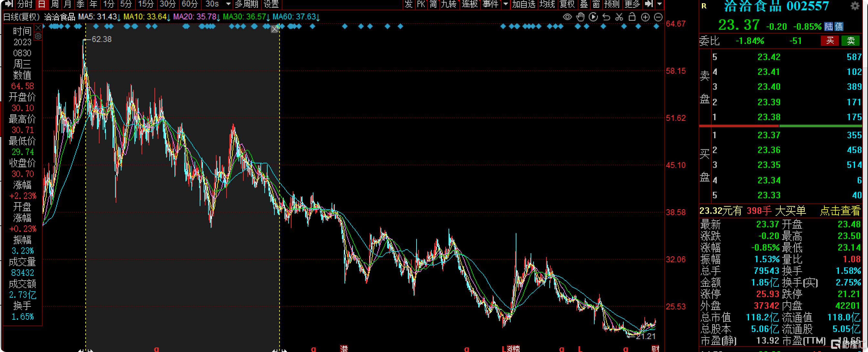Select the 30s period
This screenshot has height=352, width=868.
(x=212, y=4)
